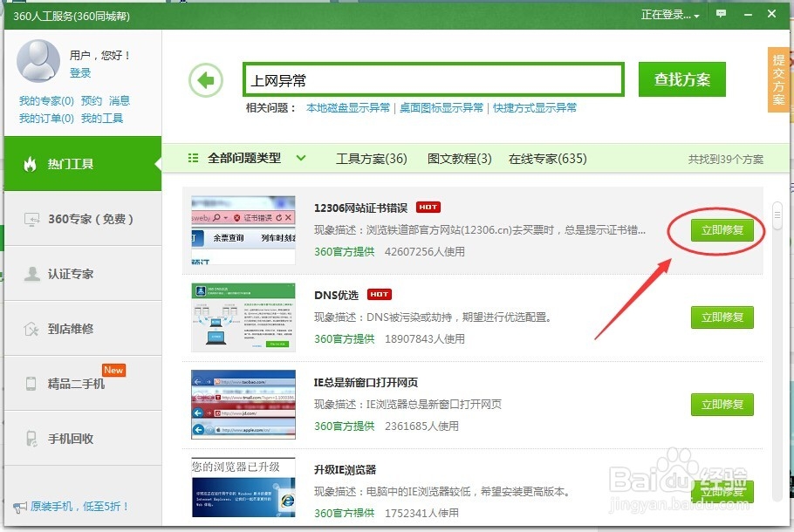
Task: Click the person icon beside 认证专家
Action: [x=32, y=274]
